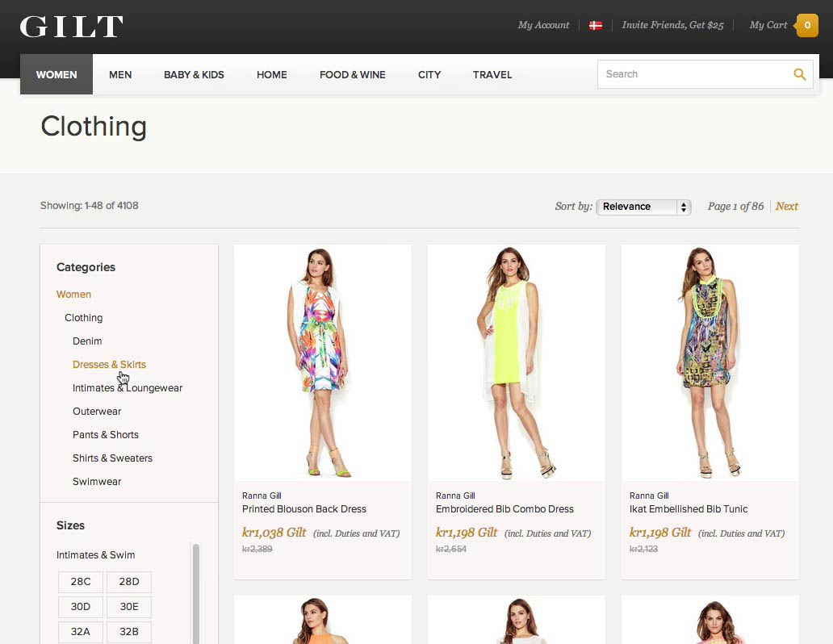Viewport: 833px width, 644px height.
Task: Select the Swimwear category
Action: click(97, 482)
